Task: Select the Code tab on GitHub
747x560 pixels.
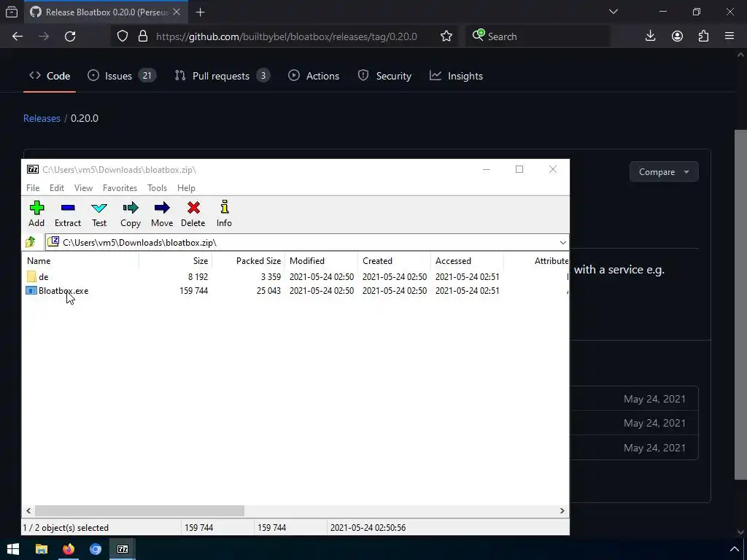Action: point(50,76)
